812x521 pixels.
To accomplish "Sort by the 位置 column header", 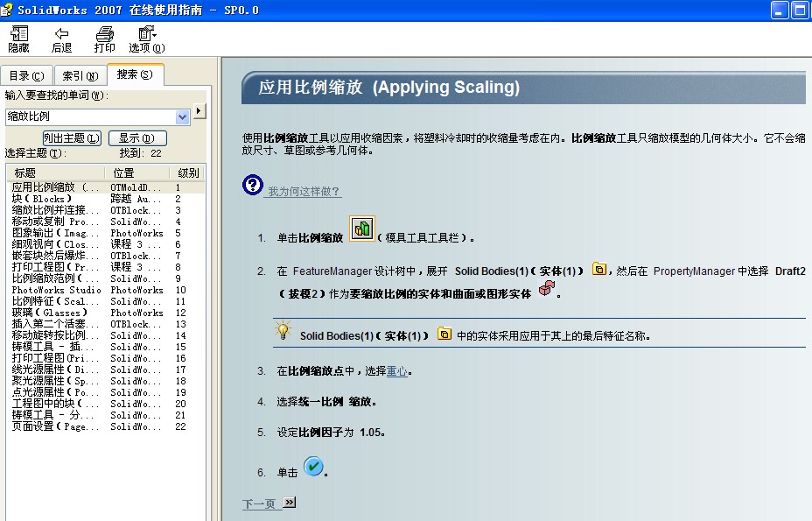I will click(x=137, y=172).
